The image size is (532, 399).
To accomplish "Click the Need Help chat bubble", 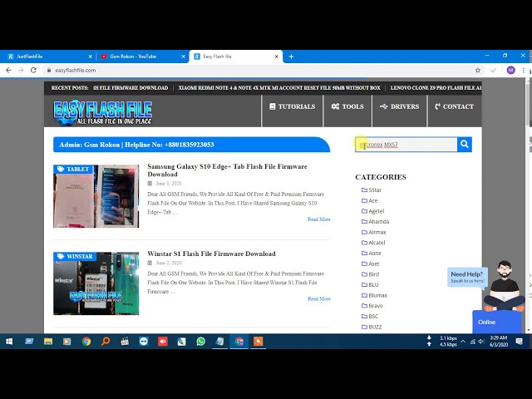I will pos(467,277).
